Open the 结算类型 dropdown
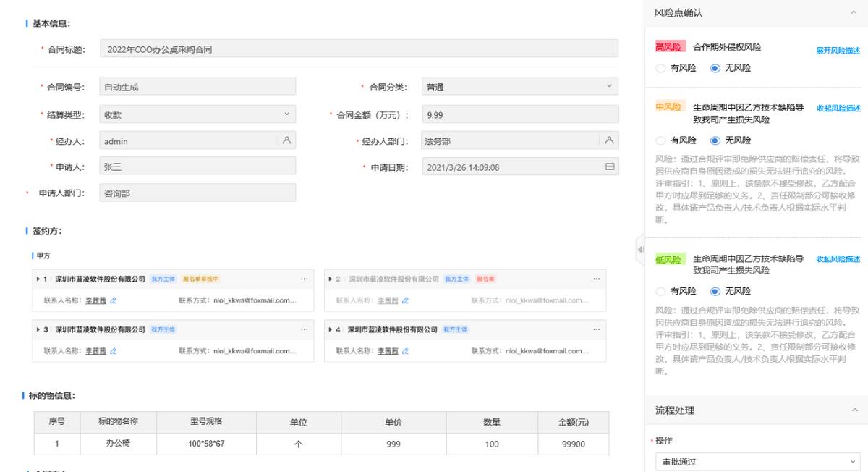 click(286, 114)
